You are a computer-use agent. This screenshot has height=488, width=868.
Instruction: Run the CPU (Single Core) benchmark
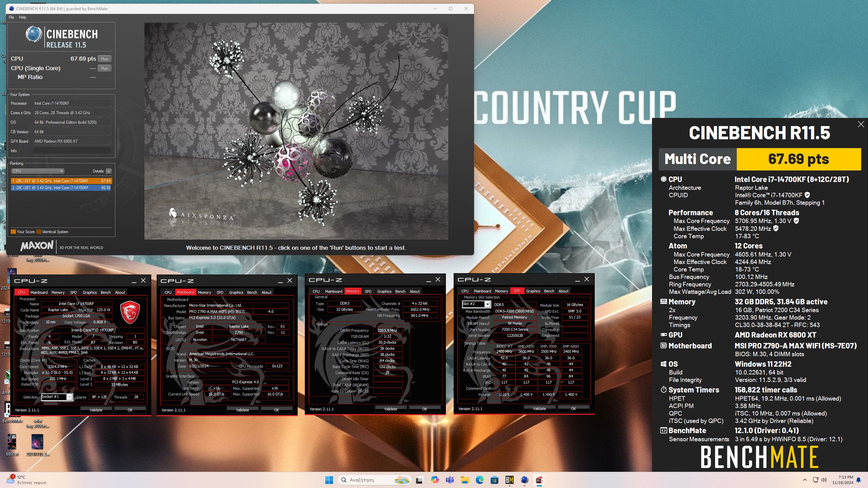point(105,68)
